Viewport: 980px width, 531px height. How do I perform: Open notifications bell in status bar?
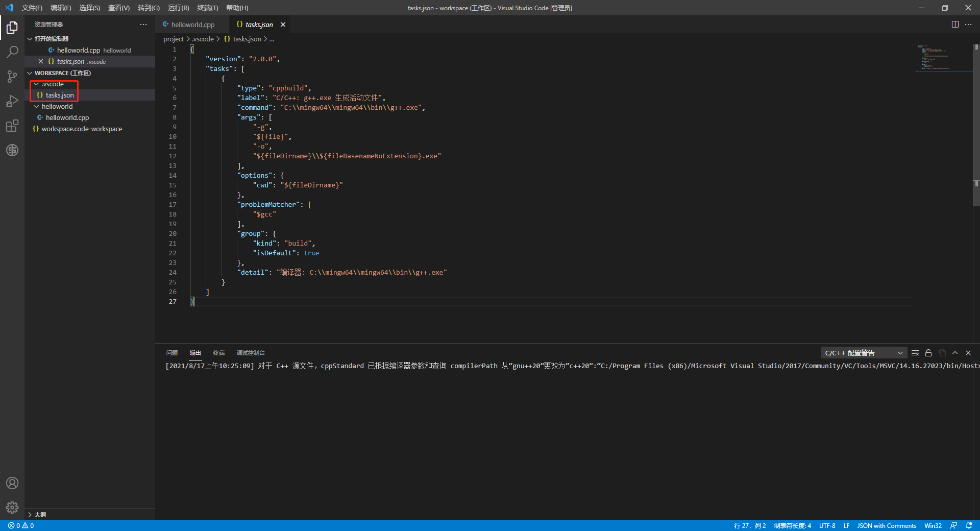coord(969,525)
